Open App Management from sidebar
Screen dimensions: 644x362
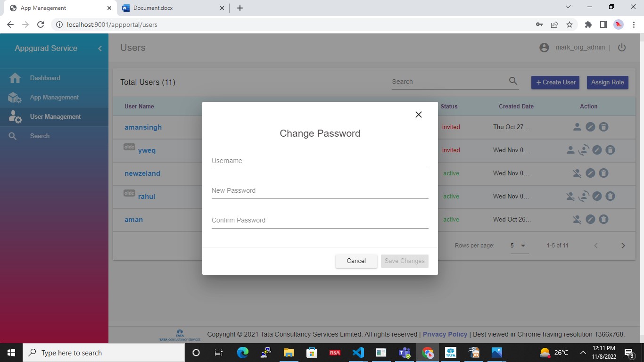click(54, 97)
